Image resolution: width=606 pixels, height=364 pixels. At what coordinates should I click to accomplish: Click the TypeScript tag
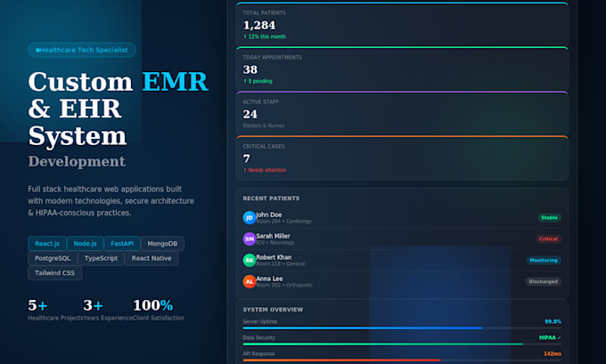tap(101, 258)
